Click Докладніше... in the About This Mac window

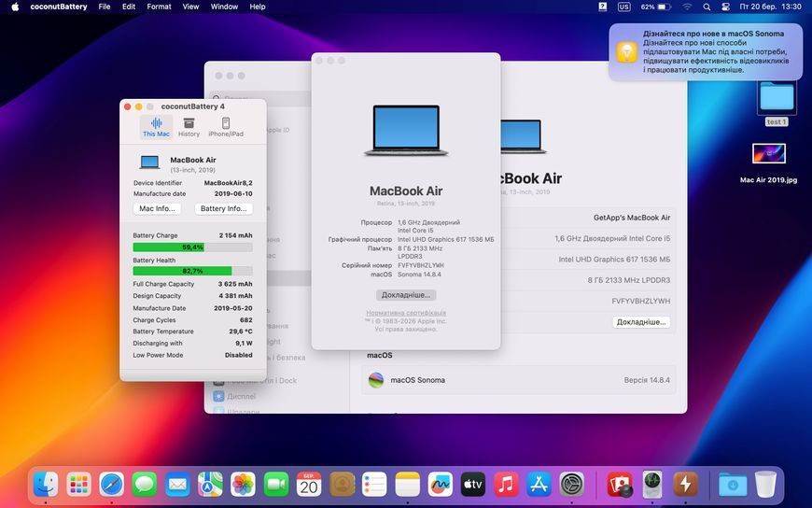point(406,295)
